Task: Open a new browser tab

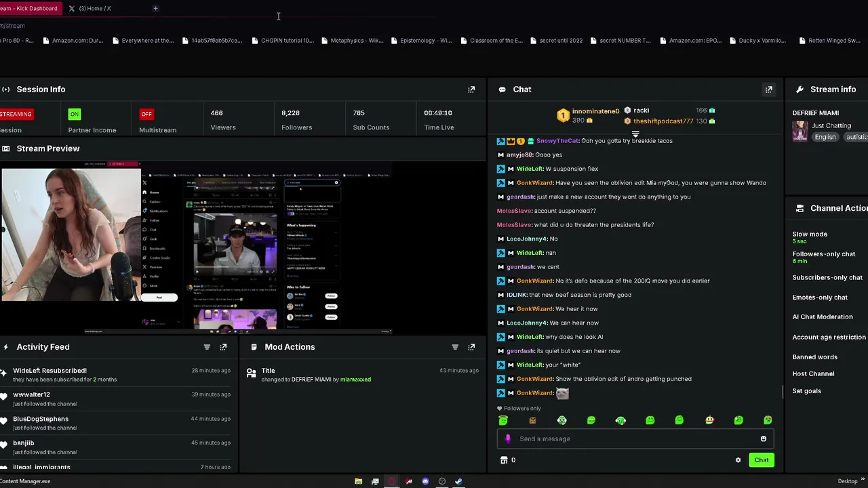Action: pyautogui.click(x=155, y=8)
